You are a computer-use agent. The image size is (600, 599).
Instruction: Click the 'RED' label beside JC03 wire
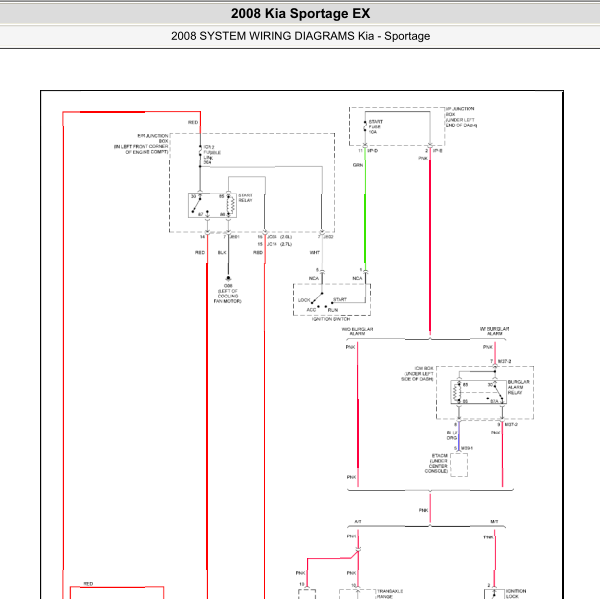[x=258, y=253]
